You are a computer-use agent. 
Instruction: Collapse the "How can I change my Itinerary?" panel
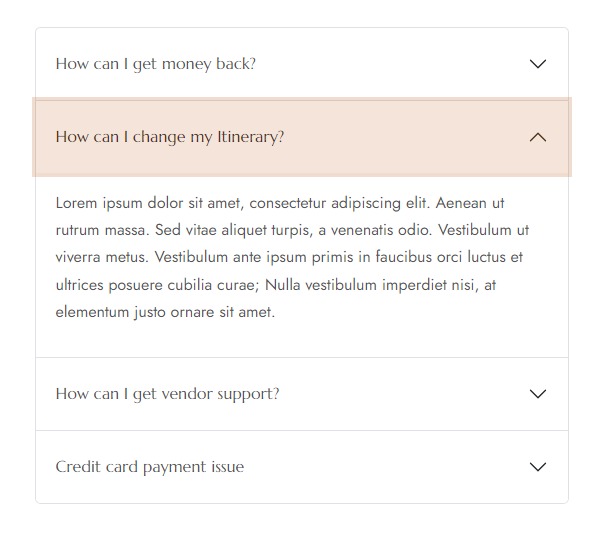[302, 137]
